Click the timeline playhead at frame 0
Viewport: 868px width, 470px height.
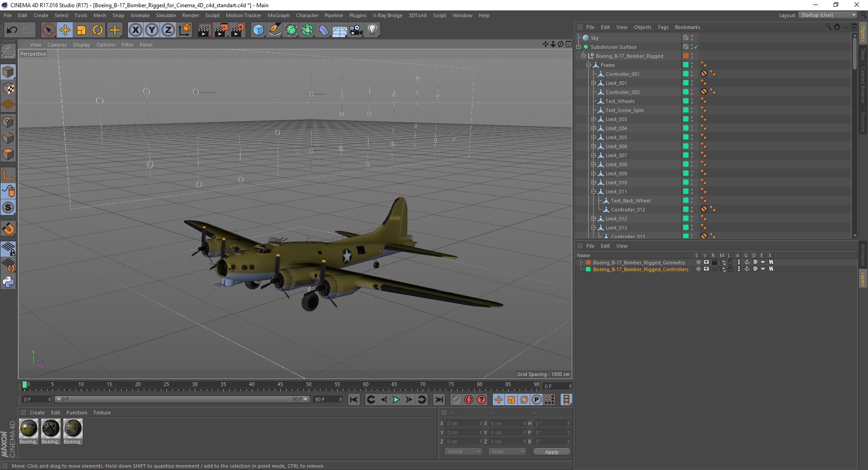[x=25, y=385]
